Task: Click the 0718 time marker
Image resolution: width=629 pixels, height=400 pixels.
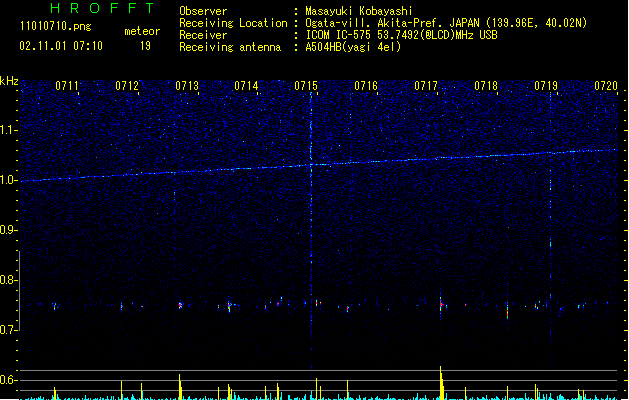Action: click(486, 86)
